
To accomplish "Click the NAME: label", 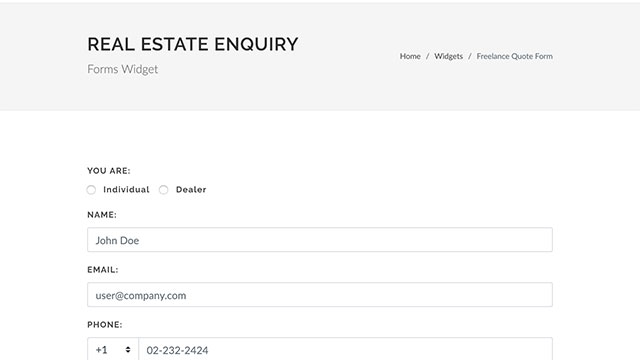I will pyautogui.click(x=102, y=215).
